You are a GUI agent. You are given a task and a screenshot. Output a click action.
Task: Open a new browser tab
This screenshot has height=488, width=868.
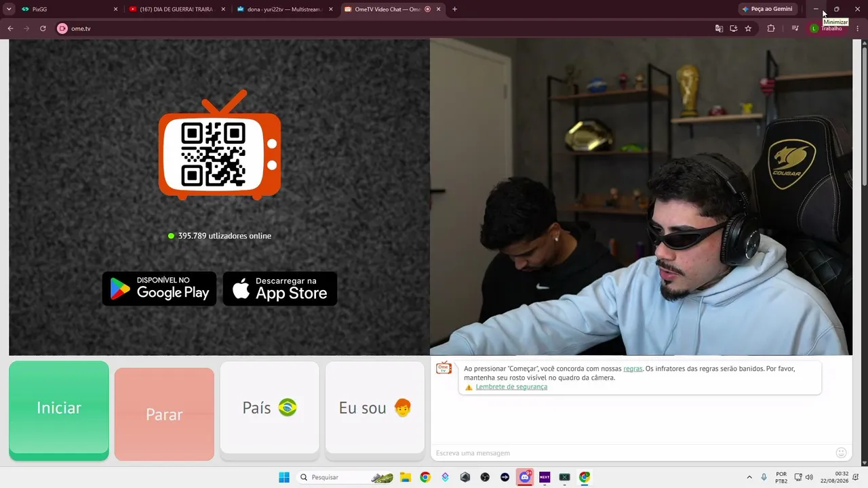(x=454, y=9)
